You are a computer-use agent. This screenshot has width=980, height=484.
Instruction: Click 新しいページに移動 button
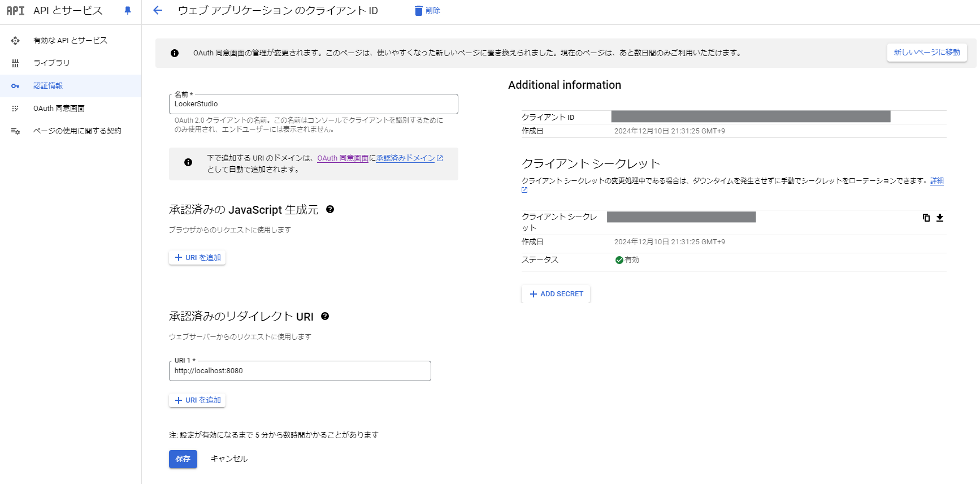coord(927,53)
